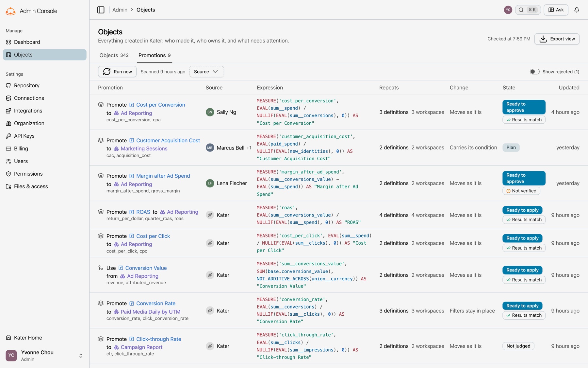The width and height of the screenshot is (588, 368).
Task: Click the Admin breadcrumb
Action: point(120,10)
